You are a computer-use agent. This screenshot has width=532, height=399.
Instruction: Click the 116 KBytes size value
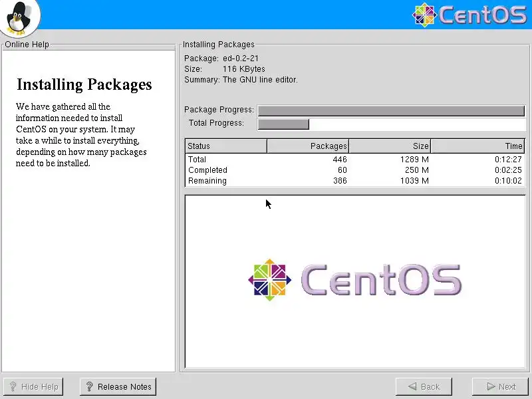coord(244,69)
